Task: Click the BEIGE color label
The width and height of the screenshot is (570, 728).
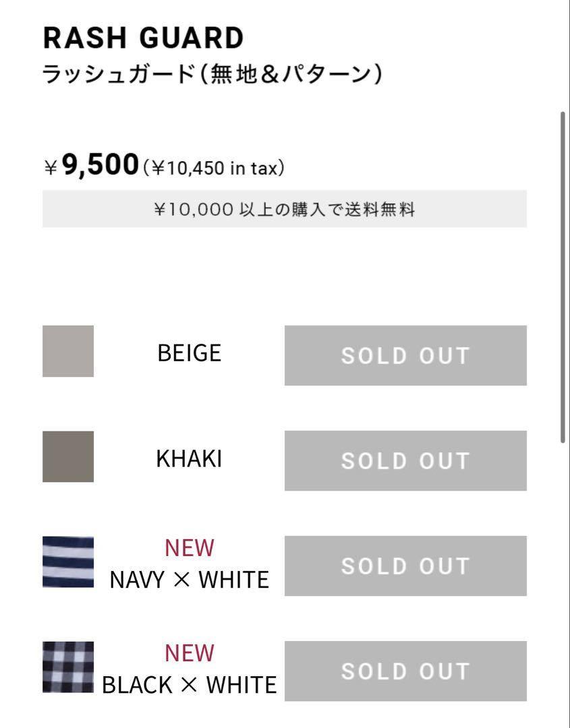Action: (x=189, y=353)
